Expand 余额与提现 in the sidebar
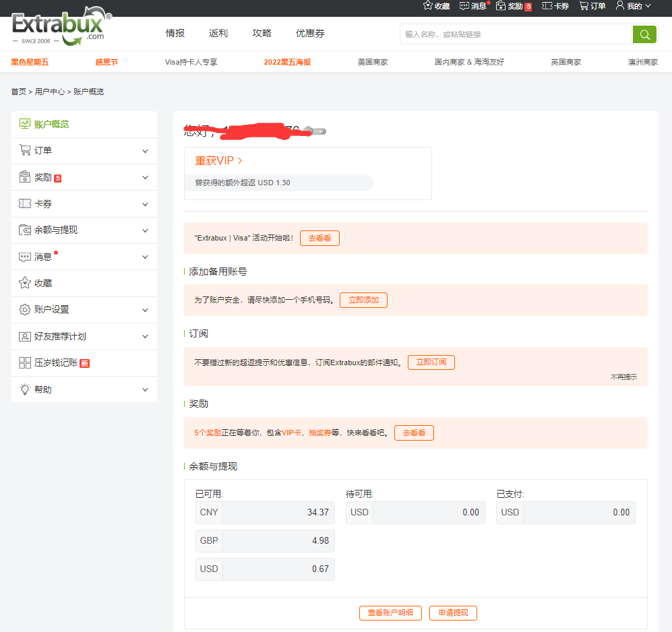 (x=145, y=230)
